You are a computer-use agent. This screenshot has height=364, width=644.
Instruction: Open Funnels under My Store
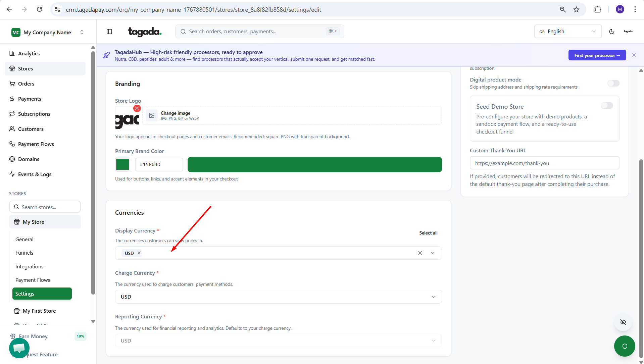pyautogui.click(x=24, y=253)
